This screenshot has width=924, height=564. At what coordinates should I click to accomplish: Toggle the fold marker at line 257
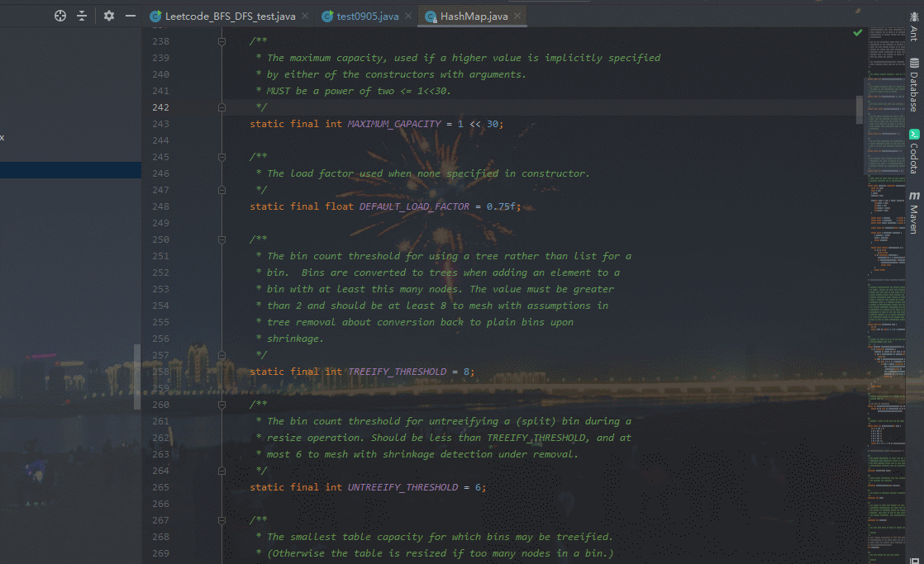pyautogui.click(x=221, y=355)
